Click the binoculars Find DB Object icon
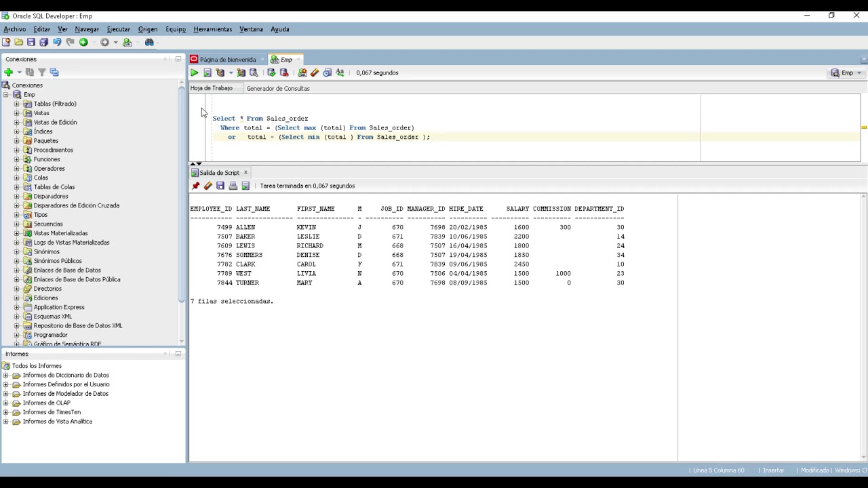868x488 pixels. [149, 42]
